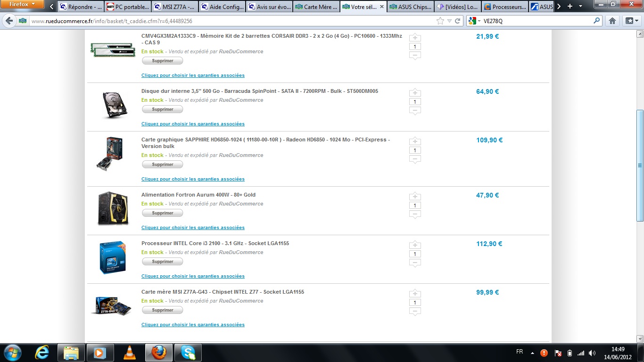Increase quantity of Corsair memory kit
Image resolution: width=644 pixels, height=362 pixels.
pos(415,38)
